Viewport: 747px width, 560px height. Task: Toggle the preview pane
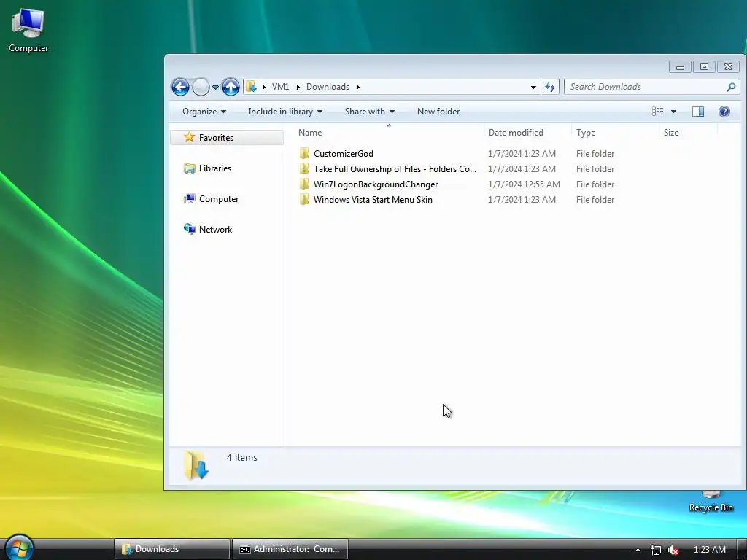click(x=698, y=112)
